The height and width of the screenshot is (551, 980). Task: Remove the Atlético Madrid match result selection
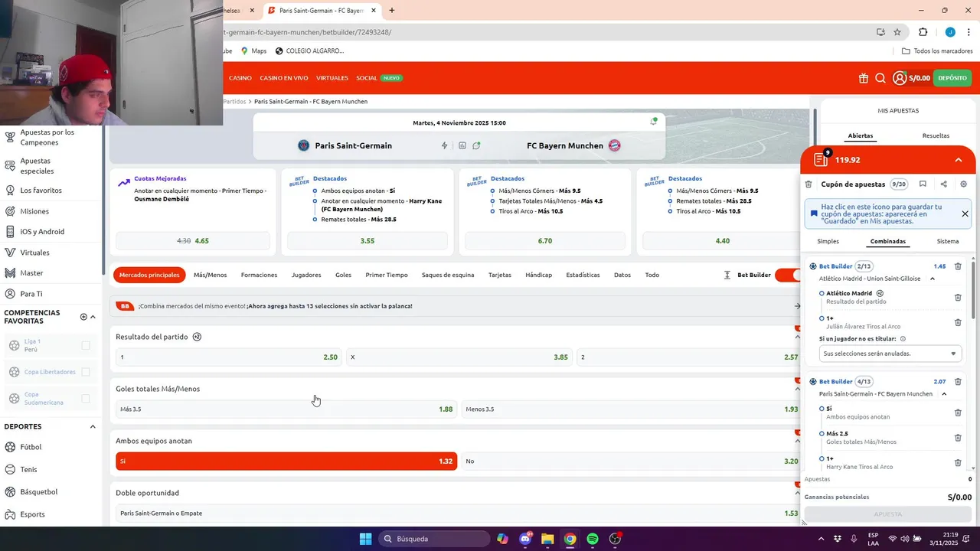pyautogui.click(x=958, y=298)
